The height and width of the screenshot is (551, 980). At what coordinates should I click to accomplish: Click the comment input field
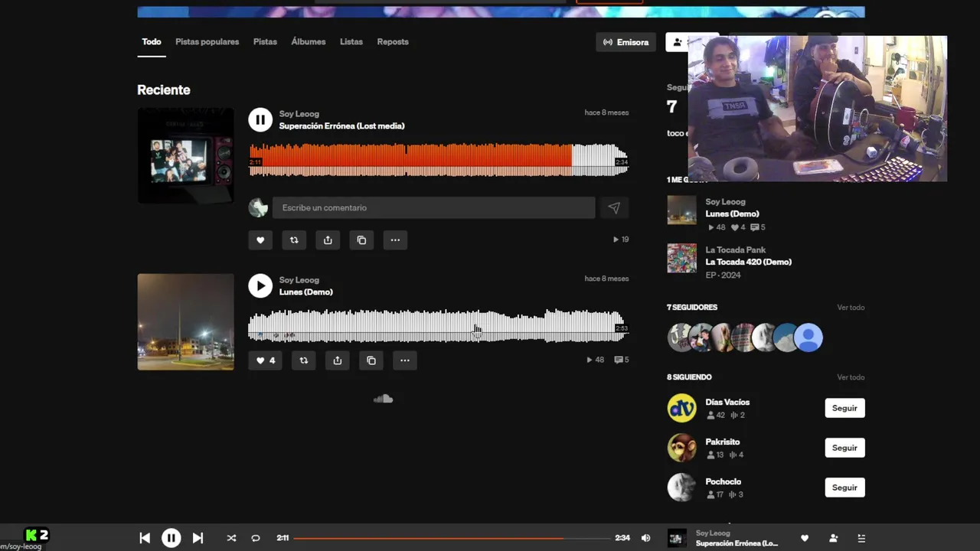[434, 207]
